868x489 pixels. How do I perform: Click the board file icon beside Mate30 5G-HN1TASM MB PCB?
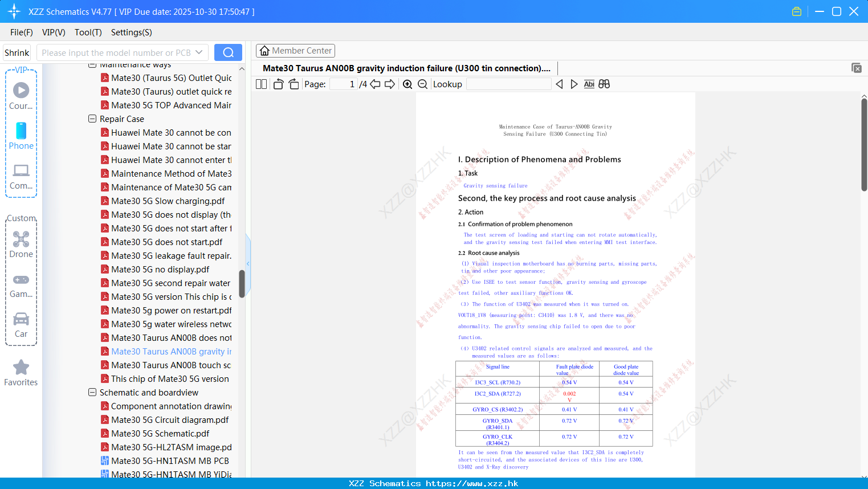pyautogui.click(x=105, y=461)
